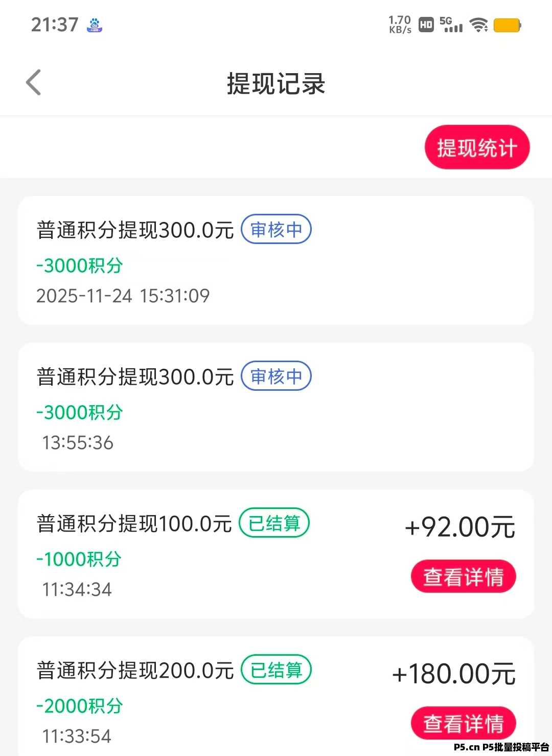Viewport: 552px width, 756px height.
Task: Tap the status bar clock 21:37
Action: (x=55, y=25)
